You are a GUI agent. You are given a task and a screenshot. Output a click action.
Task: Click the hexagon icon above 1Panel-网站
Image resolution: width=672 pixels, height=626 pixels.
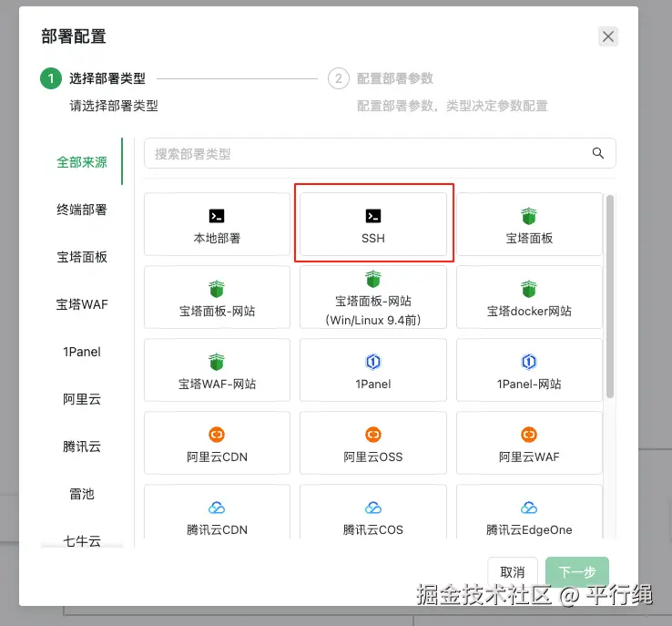pyautogui.click(x=529, y=362)
